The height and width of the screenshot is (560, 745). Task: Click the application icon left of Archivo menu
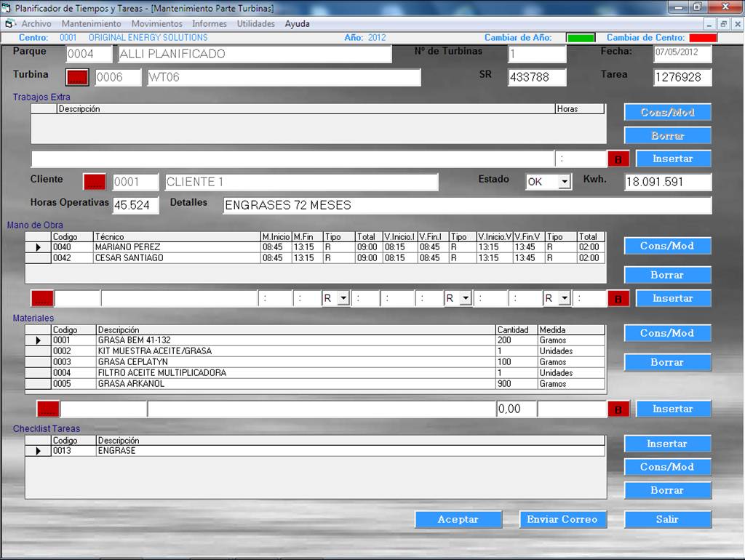point(9,24)
